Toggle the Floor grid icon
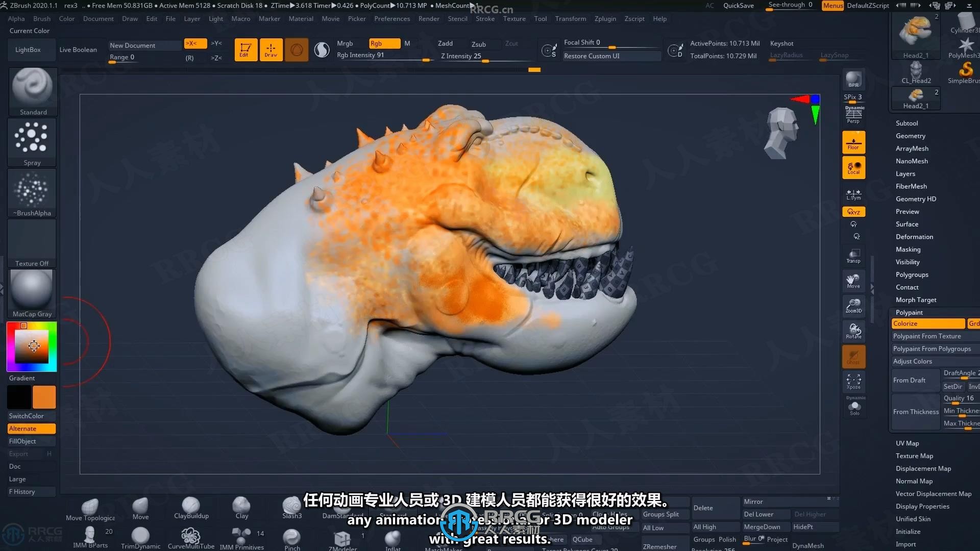Screen dimensions: 980x551 (x=853, y=142)
